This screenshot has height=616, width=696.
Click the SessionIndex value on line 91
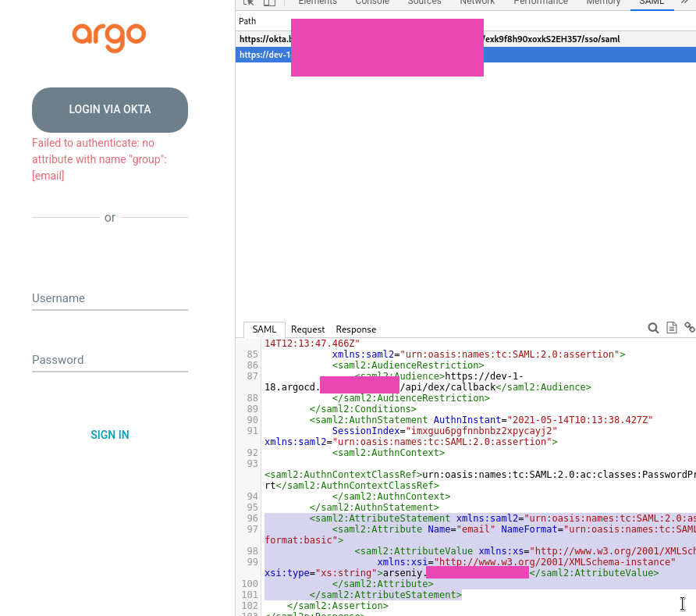pos(481,431)
